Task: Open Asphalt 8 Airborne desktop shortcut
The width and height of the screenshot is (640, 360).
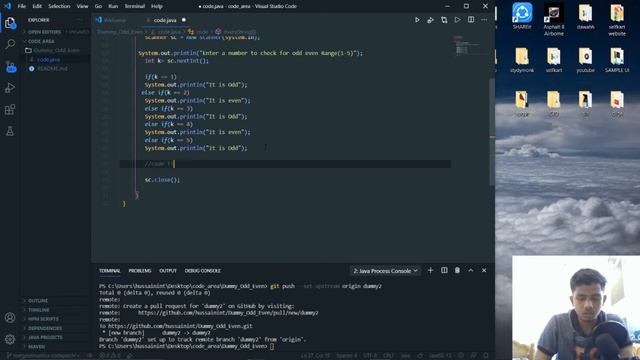Action: pyautogui.click(x=554, y=20)
